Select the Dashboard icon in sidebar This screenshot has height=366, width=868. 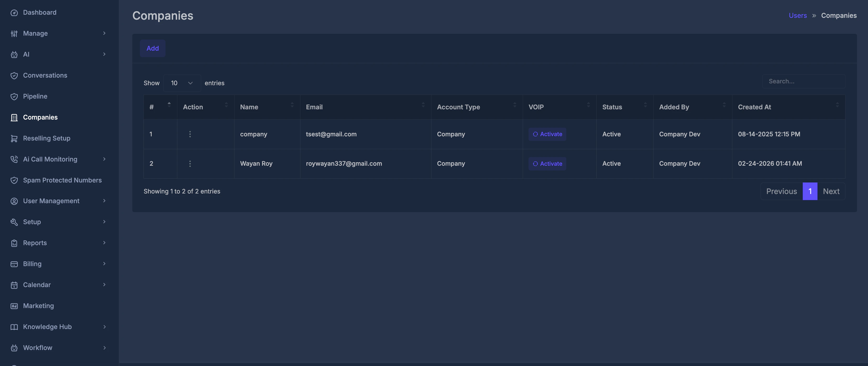14,13
